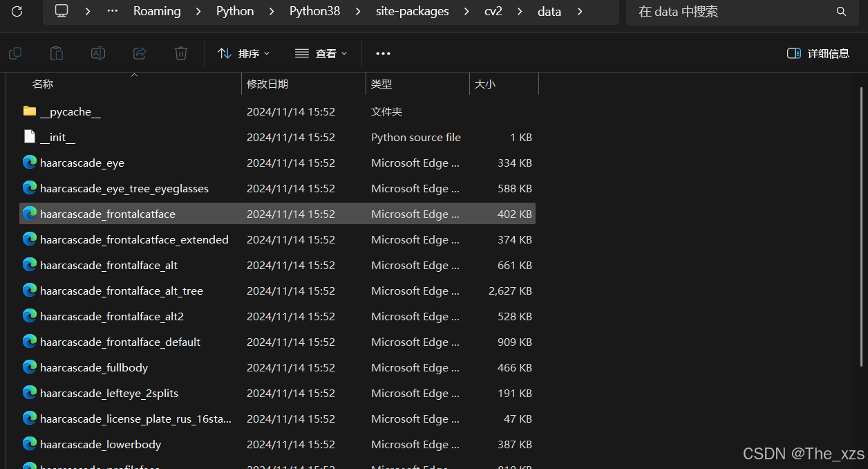The image size is (868, 469).
Task: Open the 排序 sort dropdown
Action: [243, 53]
